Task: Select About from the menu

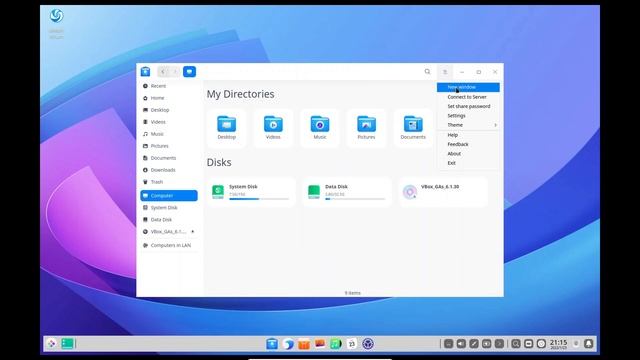Action: (468, 153)
